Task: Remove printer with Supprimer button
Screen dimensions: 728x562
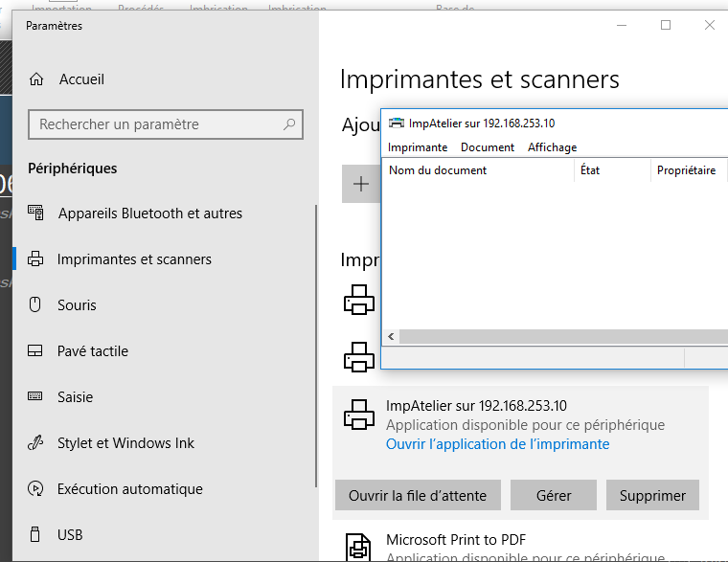Action: (652, 495)
